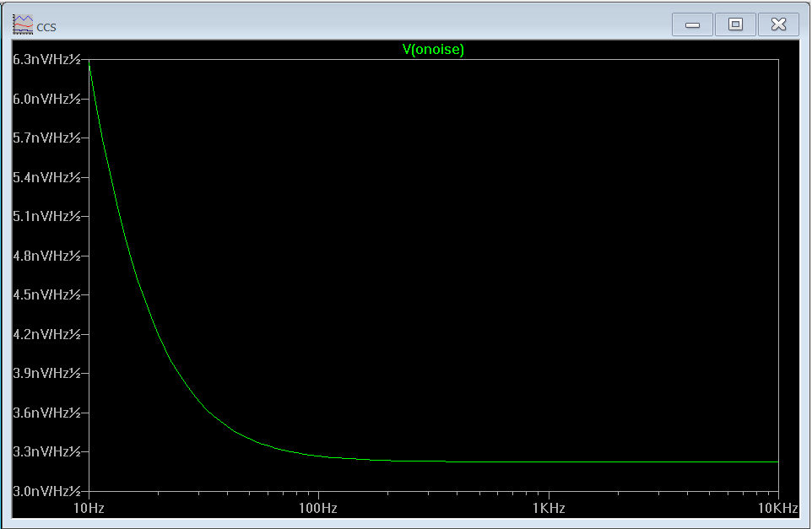The image size is (812, 529).
Task: Click the 5.1nV/Hz½ axis label
Action: (47, 216)
